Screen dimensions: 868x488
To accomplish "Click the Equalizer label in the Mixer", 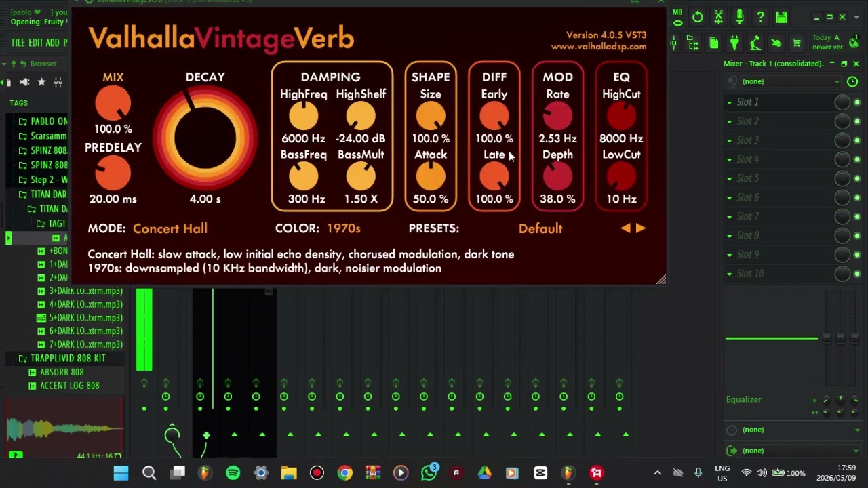I will pyautogui.click(x=744, y=399).
